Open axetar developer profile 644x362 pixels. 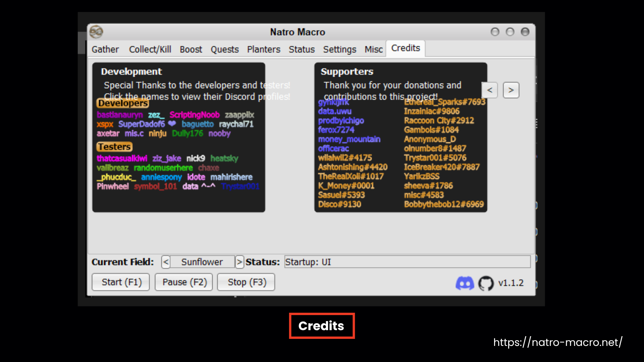[x=108, y=133]
